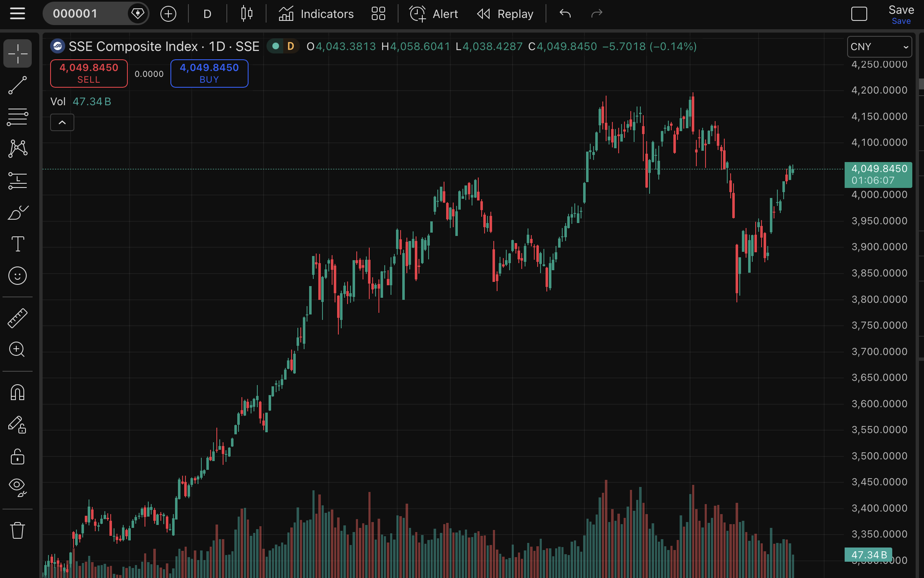
Task: Select the text annotation tool
Action: [18, 244]
